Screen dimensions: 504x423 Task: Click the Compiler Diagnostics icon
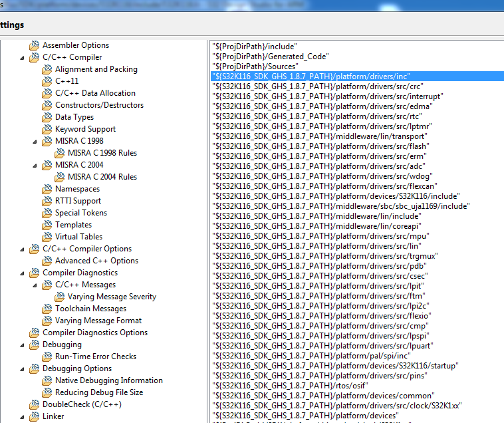pyautogui.click(x=35, y=273)
